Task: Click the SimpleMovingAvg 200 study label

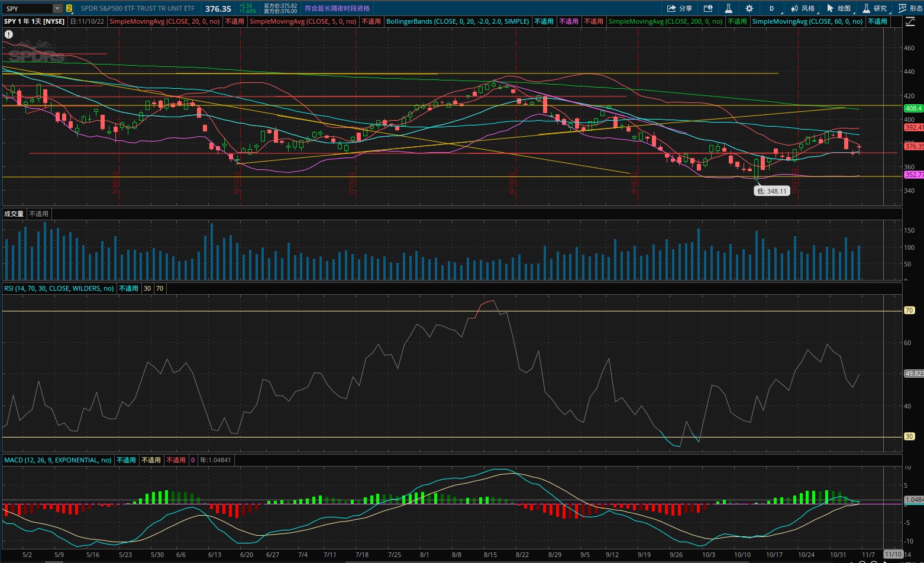Action: click(665, 21)
